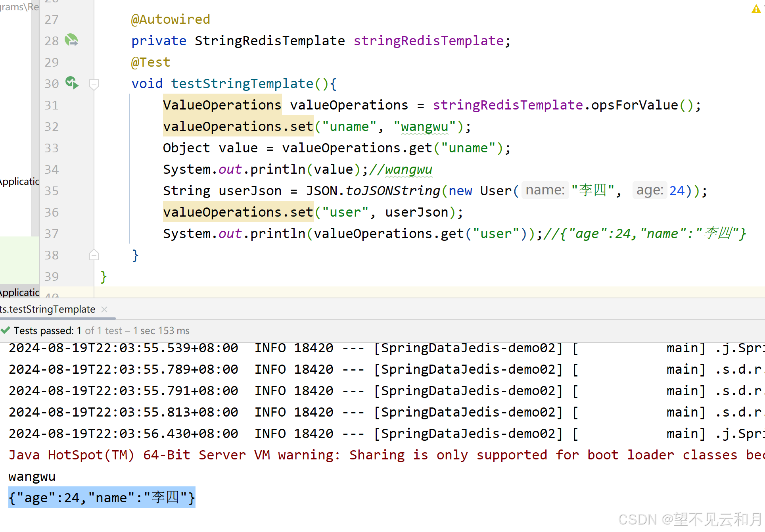The image size is (765, 532).
Task: Click the opsForValue method call
Action: coord(635,105)
